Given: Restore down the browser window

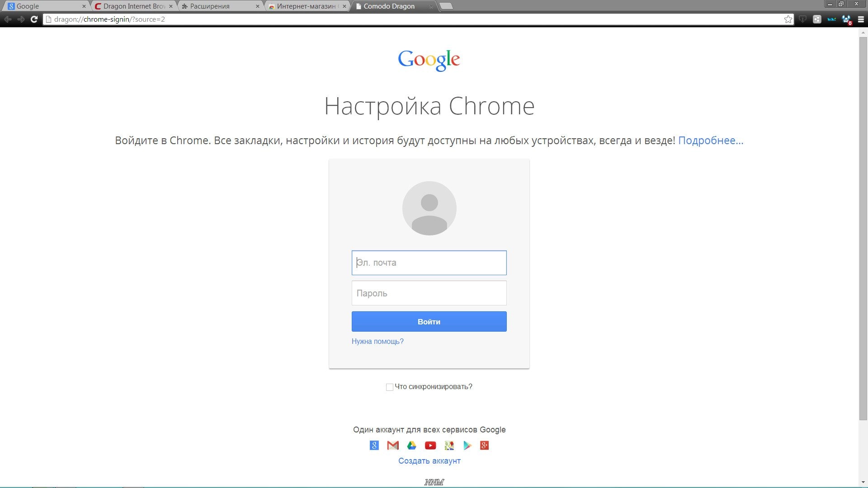Looking at the screenshot, I should coord(841,4).
